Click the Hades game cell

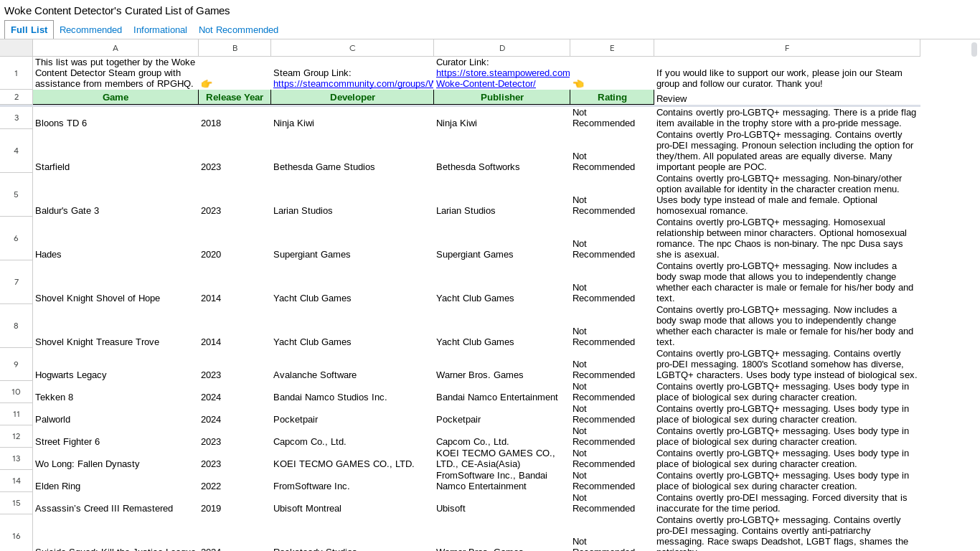tap(116, 238)
